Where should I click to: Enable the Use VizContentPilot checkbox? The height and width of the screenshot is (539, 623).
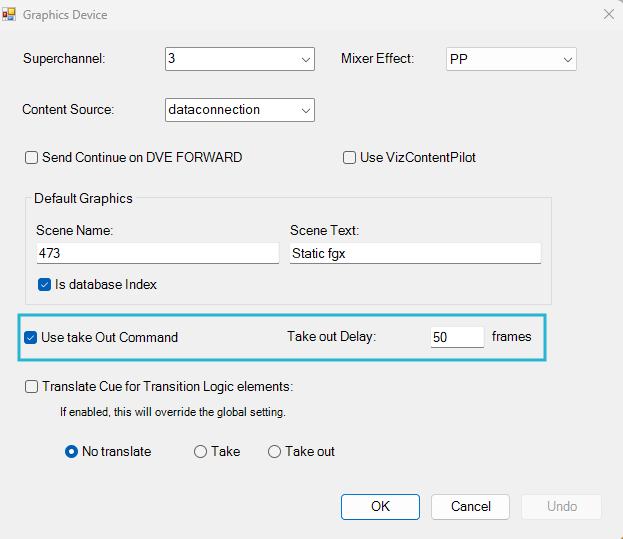pyautogui.click(x=349, y=157)
